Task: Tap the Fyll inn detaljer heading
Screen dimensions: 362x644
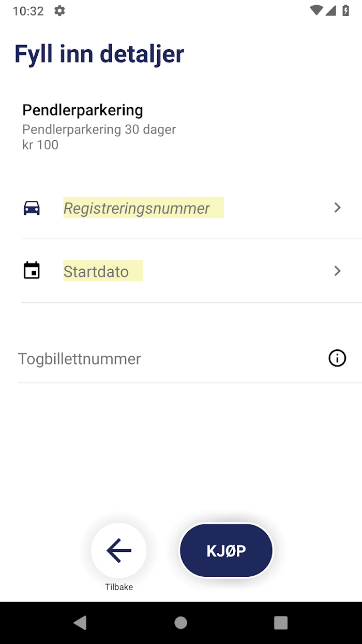Action: [99, 54]
